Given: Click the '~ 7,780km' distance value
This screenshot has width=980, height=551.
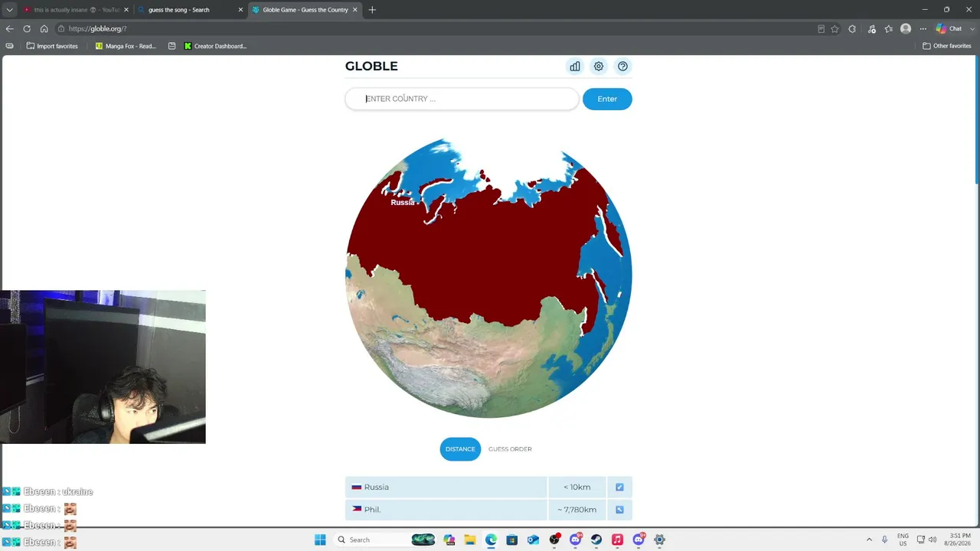Looking at the screenshot, I should 577,510.
